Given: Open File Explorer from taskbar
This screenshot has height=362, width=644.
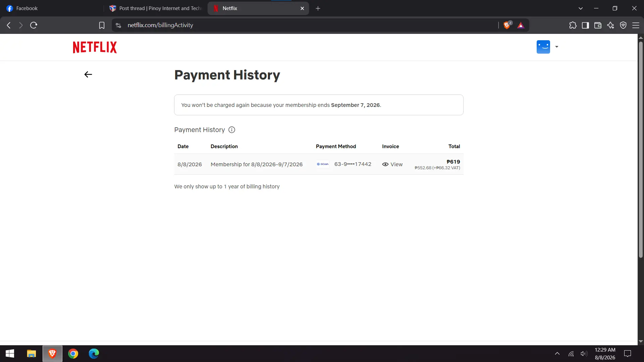Looking at the screenshot, I should (32, 354).
